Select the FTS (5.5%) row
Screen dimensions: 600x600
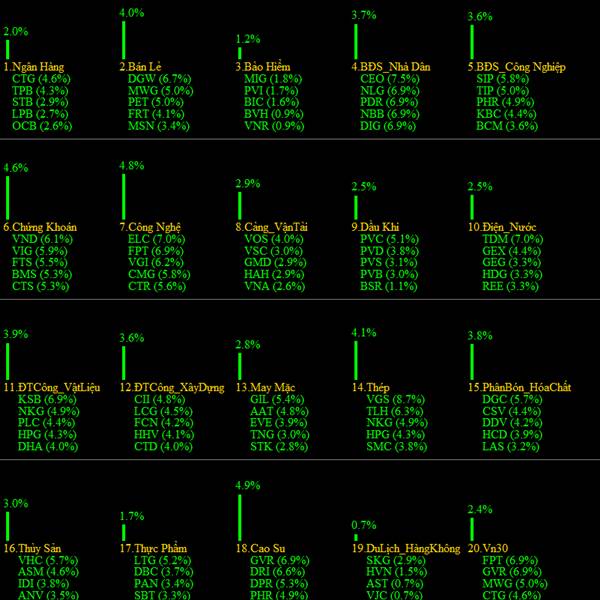pyautogui.click(x=40, y=262)
